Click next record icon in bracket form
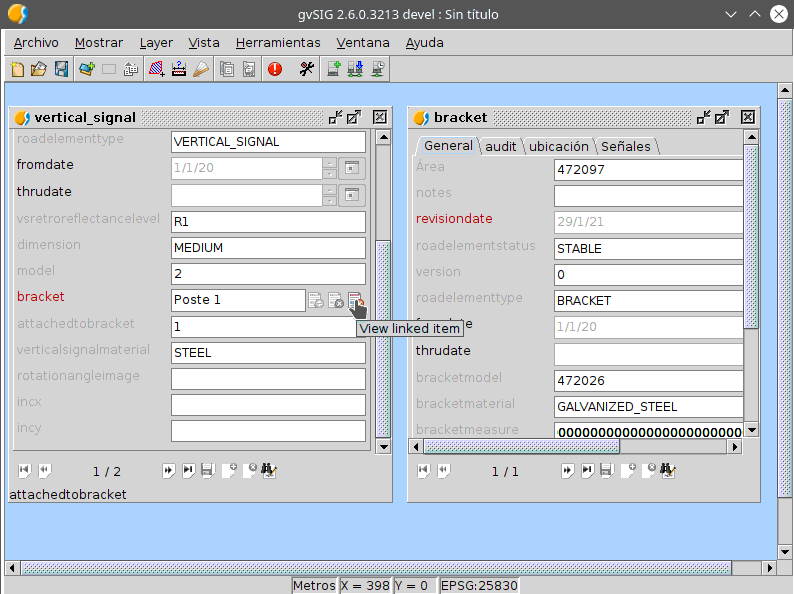Image resolution: width=794 pixels, height=594 pixels. click(x=567, y=471)
